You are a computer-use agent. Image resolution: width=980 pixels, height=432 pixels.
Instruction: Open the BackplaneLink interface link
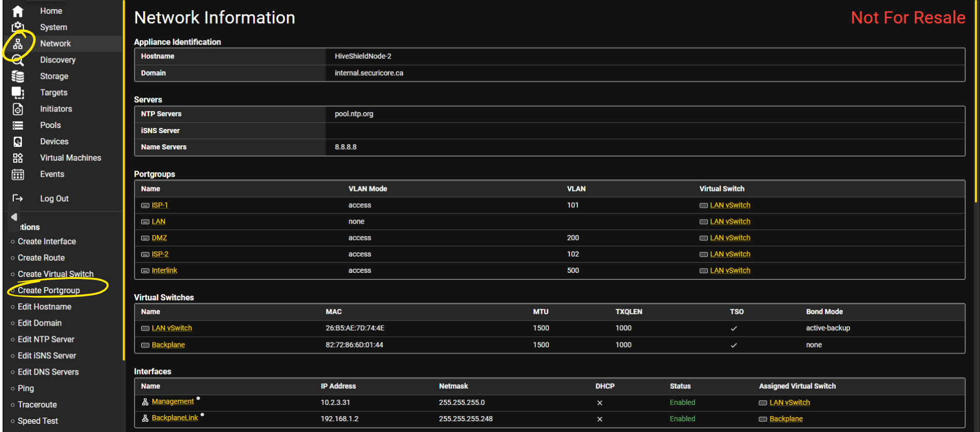175,418
